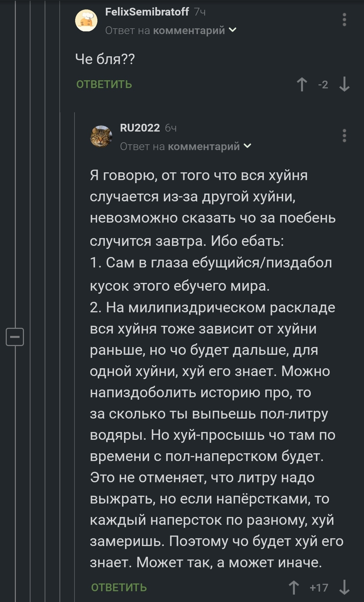Collapse the comment thread with minus box
Image resolution: width=364 pixels, height=602 pixels.
tap(15, 337)
